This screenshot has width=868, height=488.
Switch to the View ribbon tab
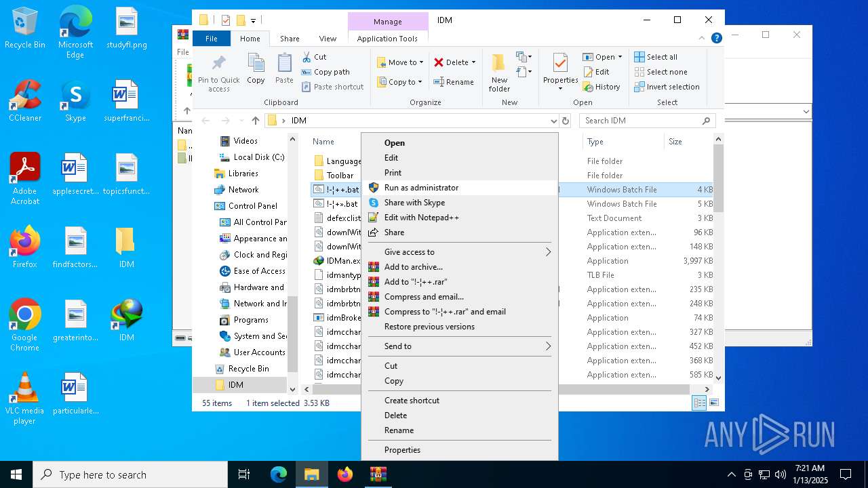click(328, 39)
